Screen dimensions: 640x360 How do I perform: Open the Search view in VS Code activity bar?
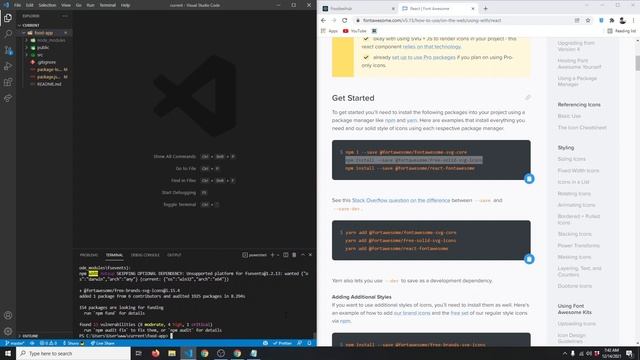pyautogui.click(x=8, y=34)
